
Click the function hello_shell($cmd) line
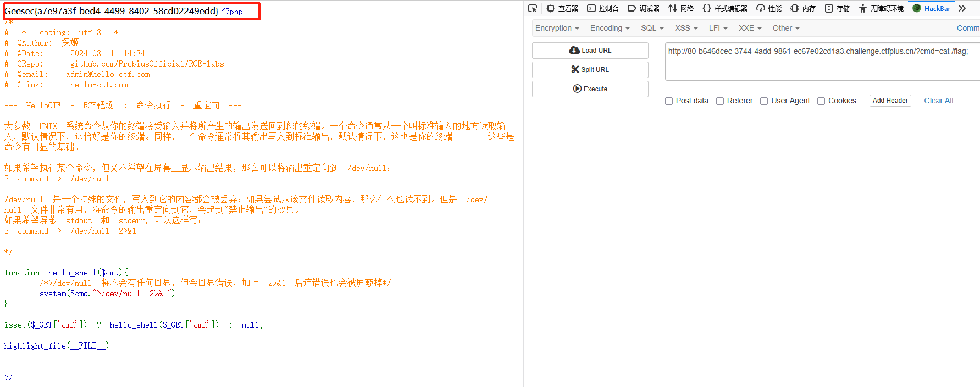66,273
